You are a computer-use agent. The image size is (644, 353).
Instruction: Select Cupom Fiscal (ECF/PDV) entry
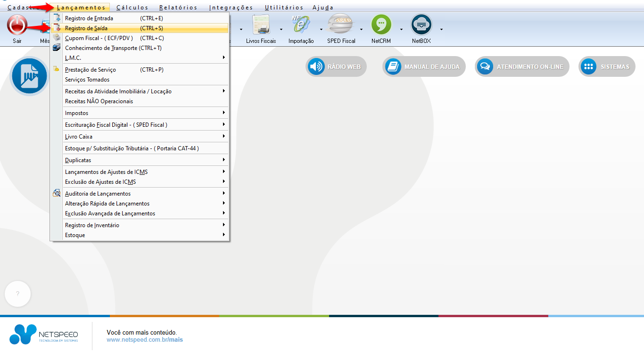pyautogui.click(x=99, y=38)
